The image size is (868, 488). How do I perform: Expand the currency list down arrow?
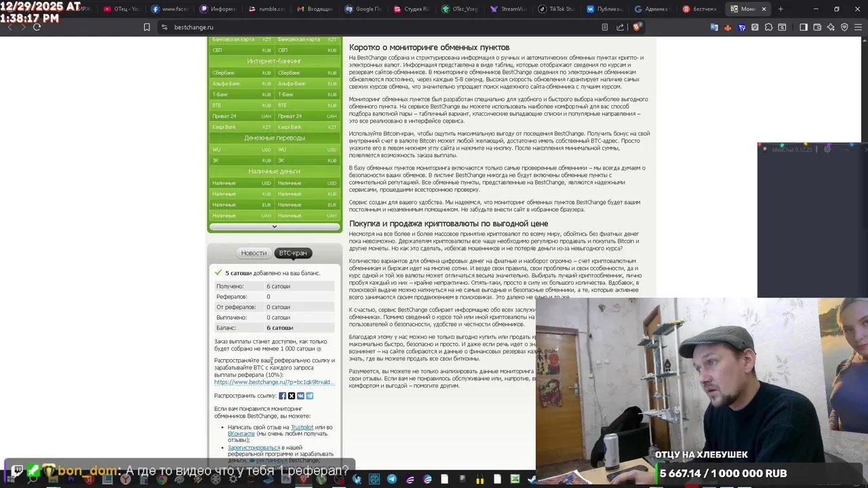(x=274, y=226)
